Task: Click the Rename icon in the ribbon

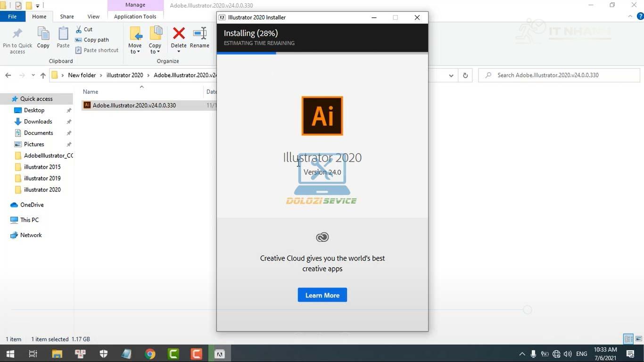Action: click(x=199, y=38)
